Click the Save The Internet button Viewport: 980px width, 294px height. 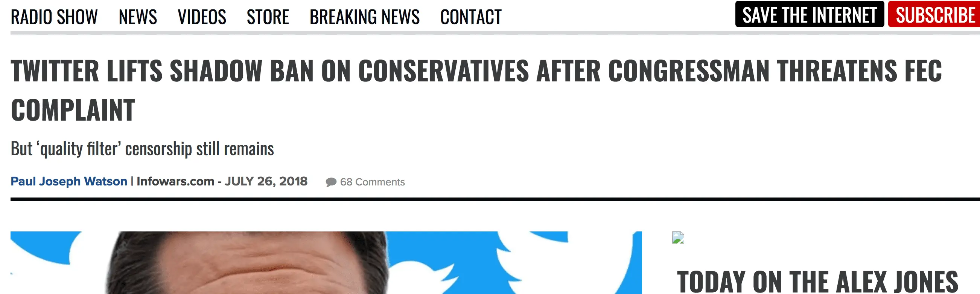pos(810,14)
